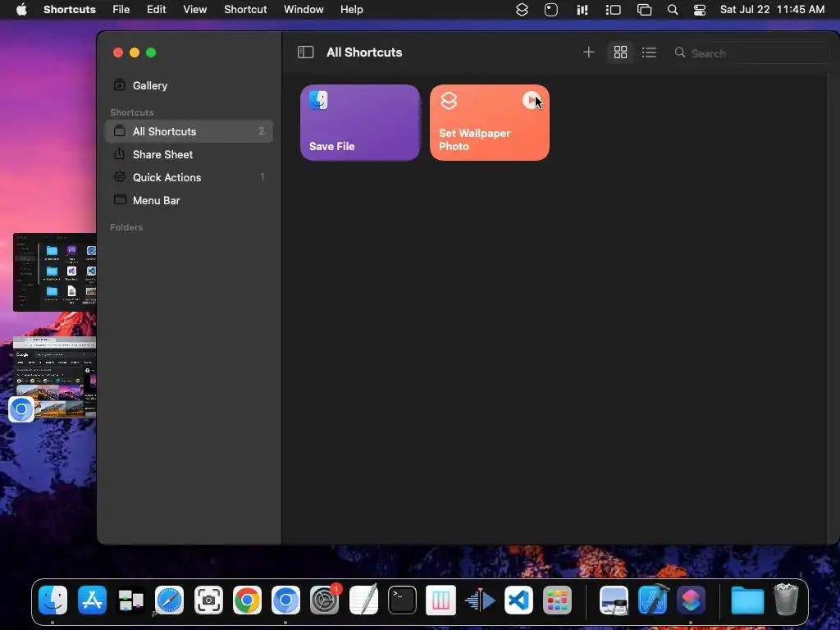Open App Store from the Dock

click(92, 600)
